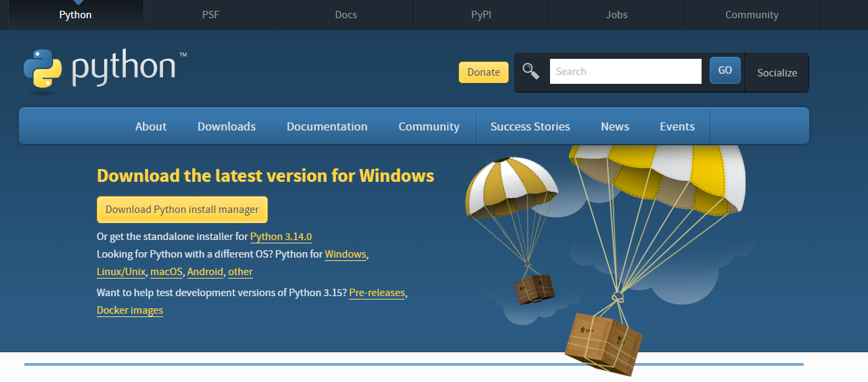The width and height of the screenshot is (868, 382).
Task: Click the magnifying glass search icon
Action: (531, 71)
